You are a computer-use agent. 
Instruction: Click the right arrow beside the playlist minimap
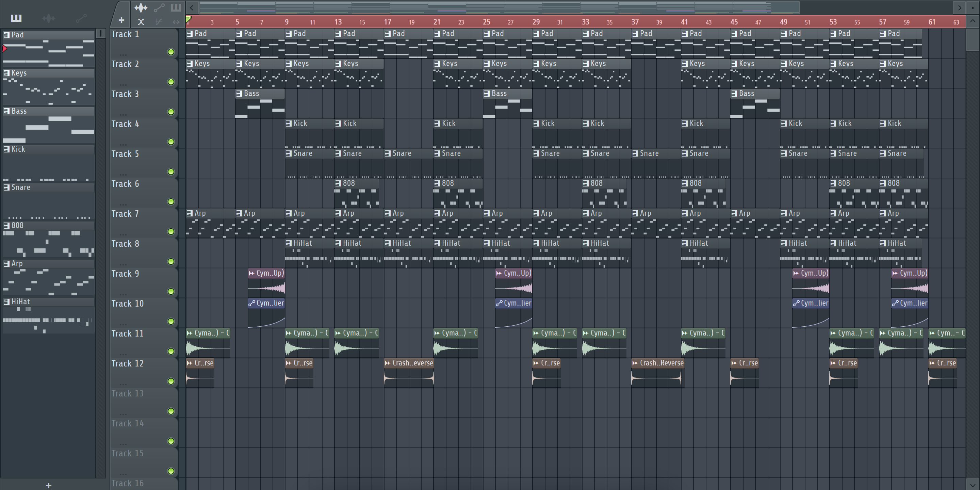(960, 7)
